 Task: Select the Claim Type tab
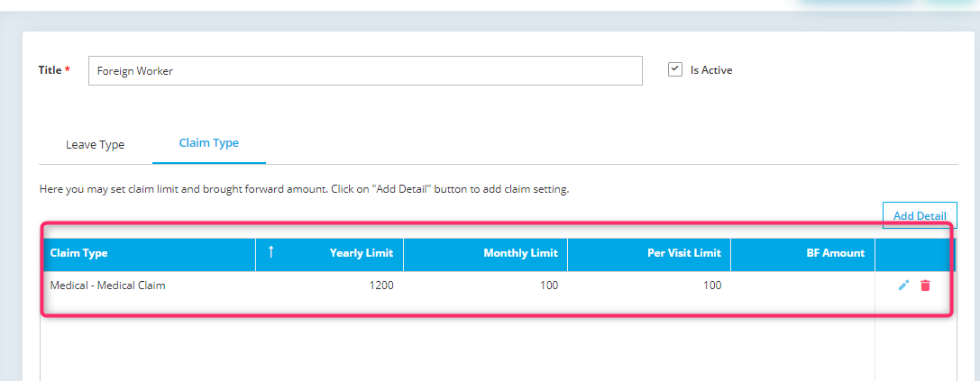click(x=209, y=143)
